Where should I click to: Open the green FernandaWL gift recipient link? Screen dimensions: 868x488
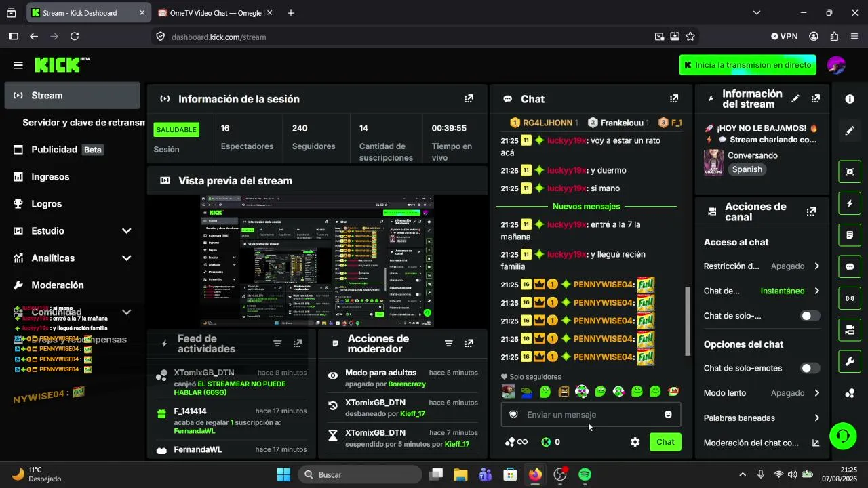pyautogui.click(x=195, y=431)
